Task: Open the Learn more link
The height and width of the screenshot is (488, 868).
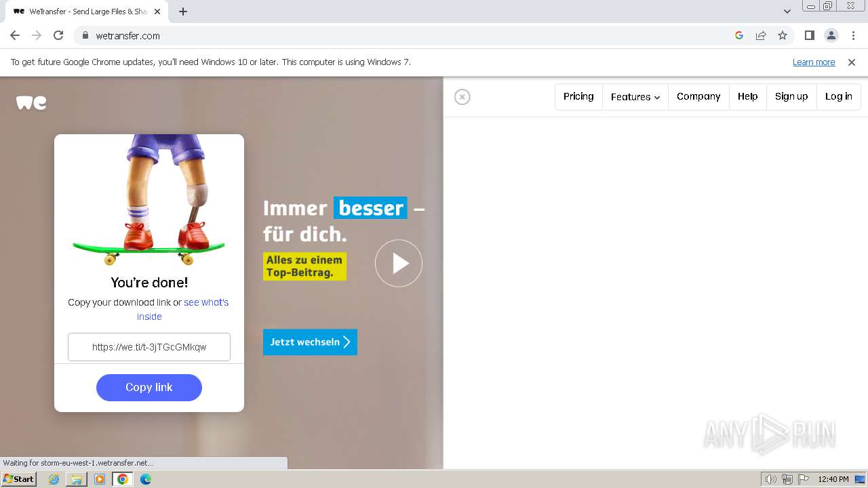Action: pos(814,62)
